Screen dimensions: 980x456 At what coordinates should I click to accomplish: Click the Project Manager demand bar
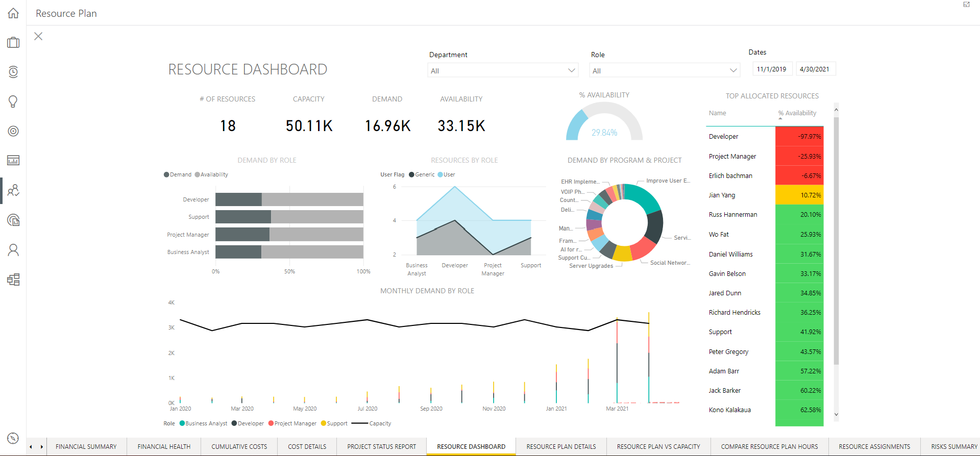[x=242, y=234]
